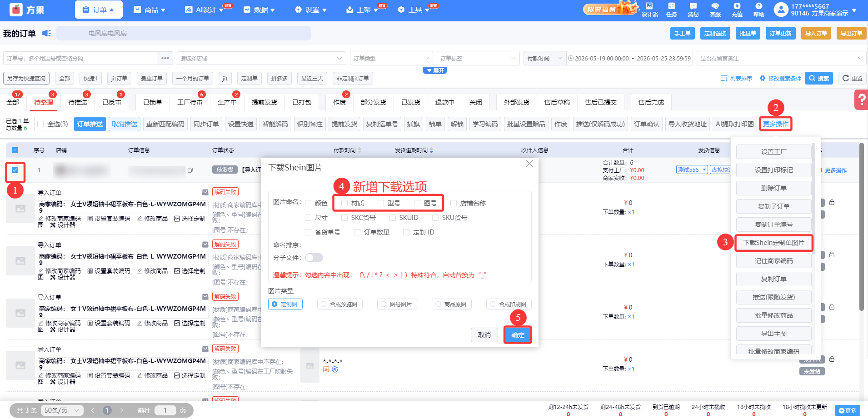Open the 订单 top menu dropdown

click(x=99, y=10)
